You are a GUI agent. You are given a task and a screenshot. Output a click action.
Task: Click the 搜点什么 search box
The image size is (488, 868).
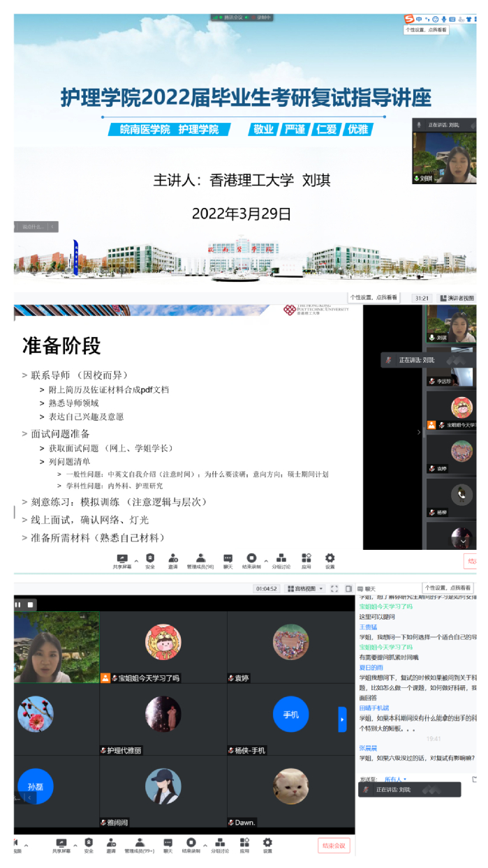coord(32,227)
